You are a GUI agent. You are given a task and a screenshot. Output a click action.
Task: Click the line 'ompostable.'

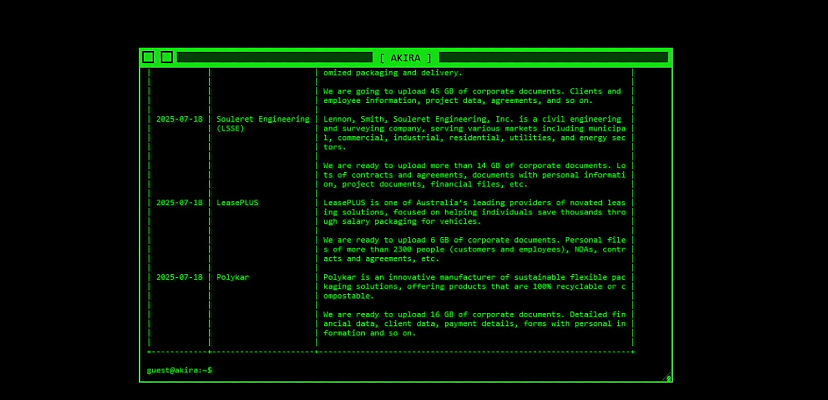click(x=349, y=296)
